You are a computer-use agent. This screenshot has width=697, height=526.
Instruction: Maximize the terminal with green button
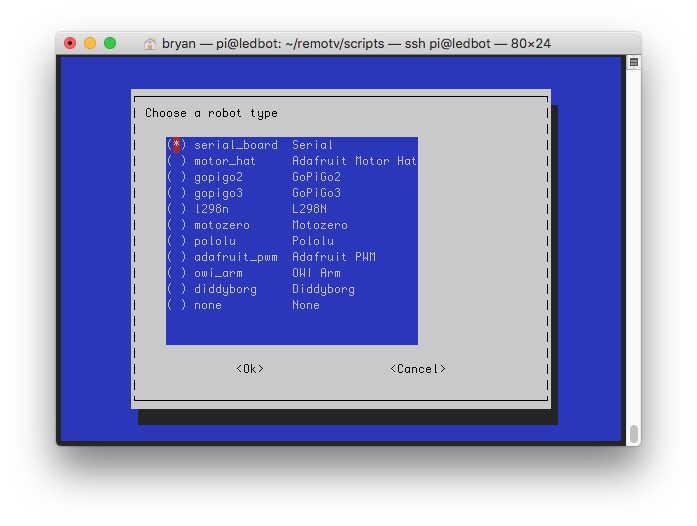[x=110, y=43]
